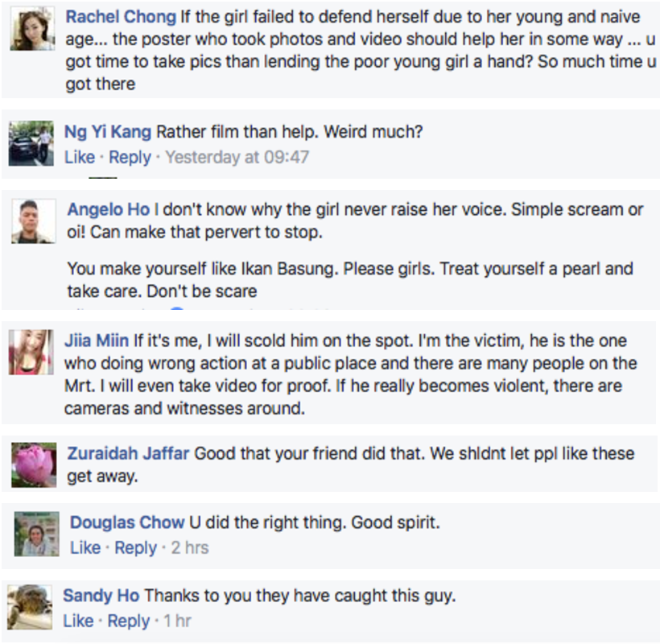Click the Ng Yi Kang name link
Image resolution: width=660 pixels, height=644 pixels.
tap(108, 132)
